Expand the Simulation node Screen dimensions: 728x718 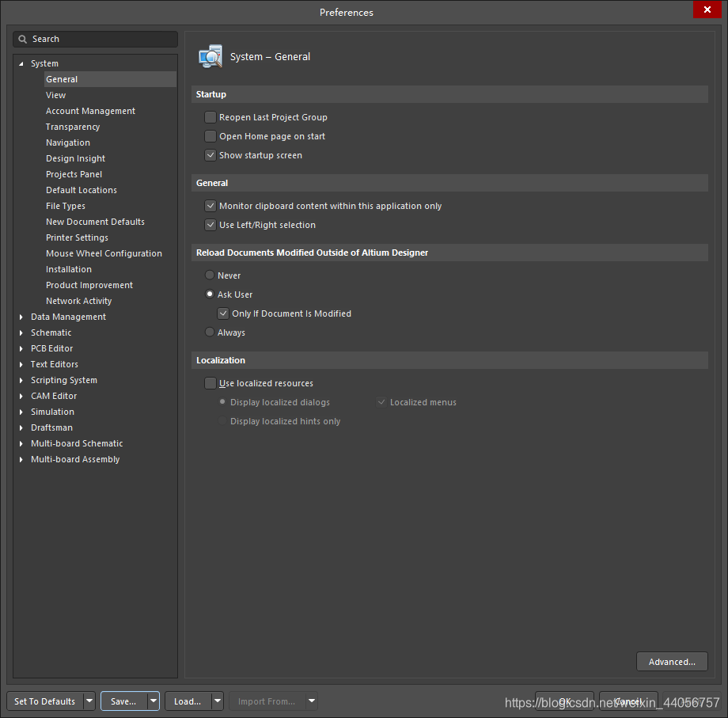click(x=21, y=412)
